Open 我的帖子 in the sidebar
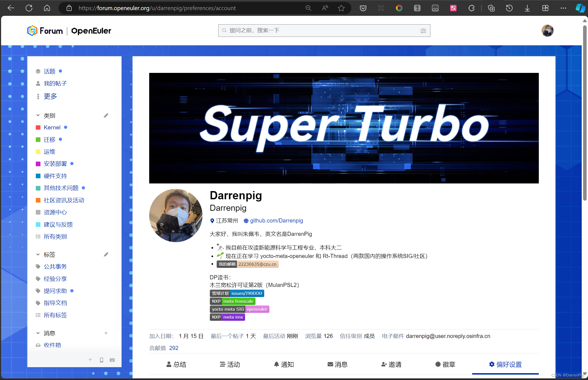Image resolution: width=588 pixels, height=380 pixels. (55, 83)
